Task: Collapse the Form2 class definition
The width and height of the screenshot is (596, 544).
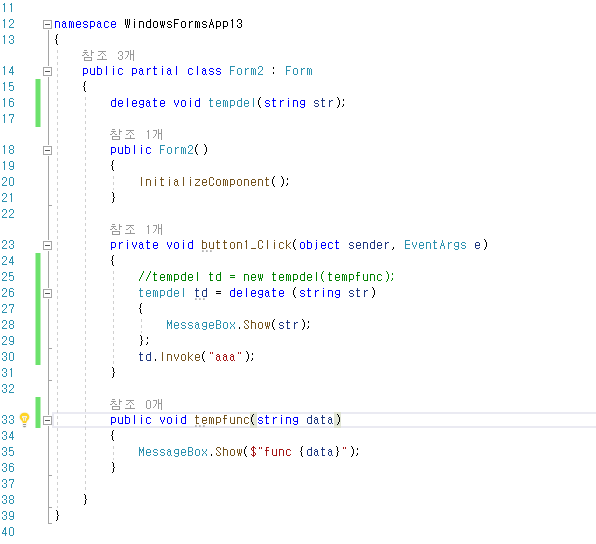Action: 47,71
